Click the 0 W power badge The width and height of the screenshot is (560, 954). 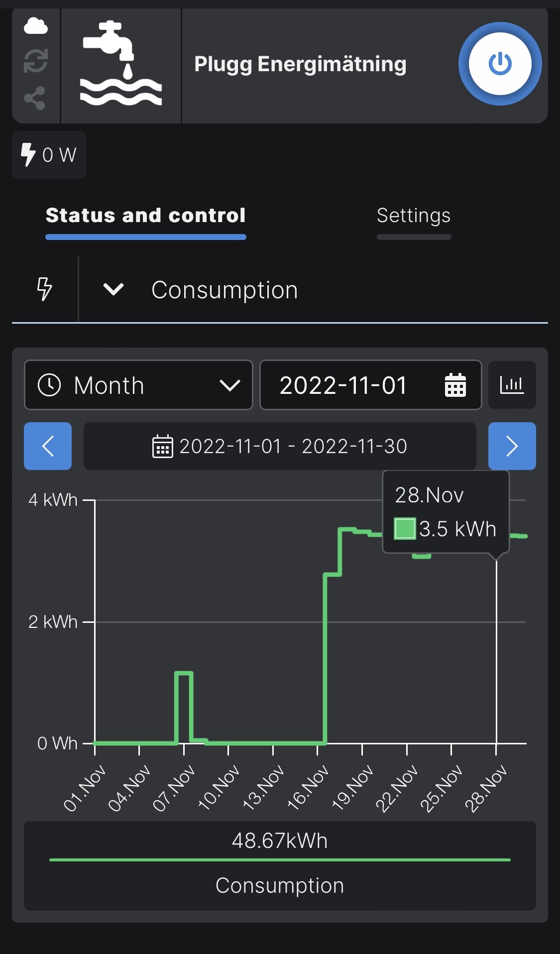pos(49,155)
